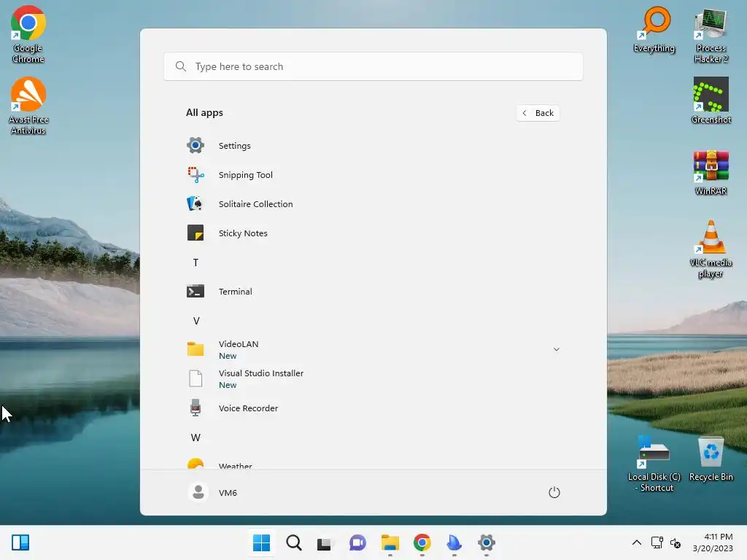
Task: Click the VideoLAN folder icon
Action: [196, 349]
